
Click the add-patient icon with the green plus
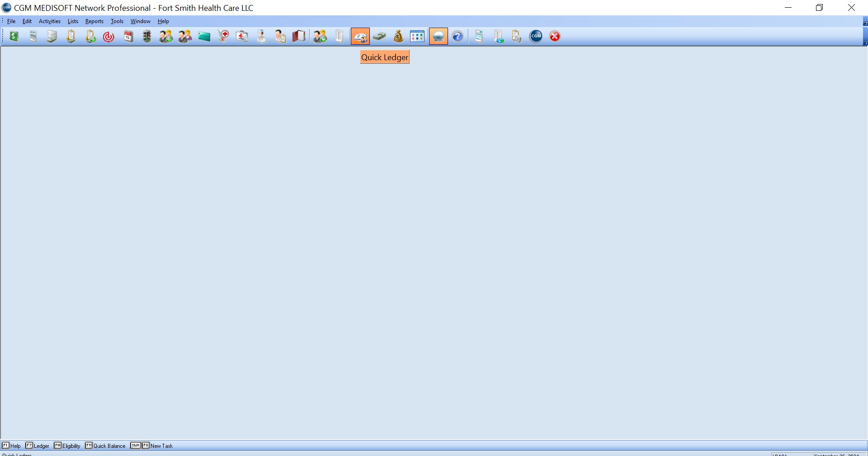coord(166,36)
